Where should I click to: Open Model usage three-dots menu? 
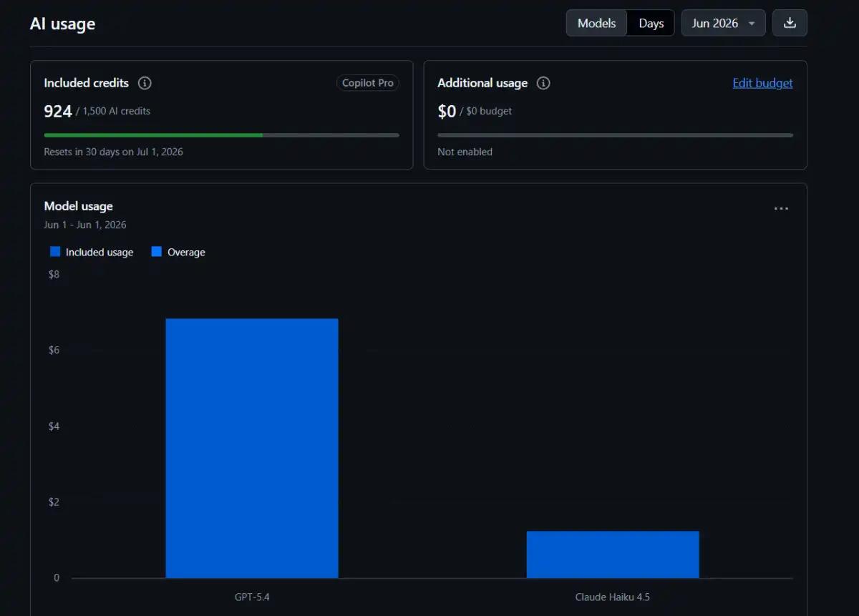[781, 209]
